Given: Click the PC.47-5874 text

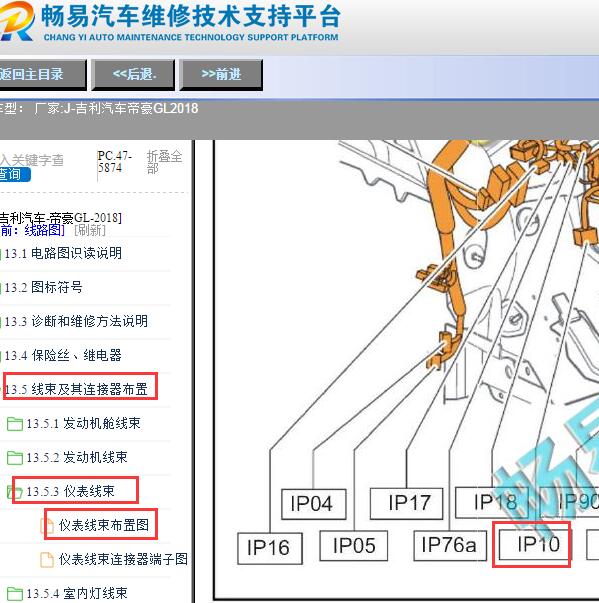Looking at the screenshot, I should pos(114,162).
